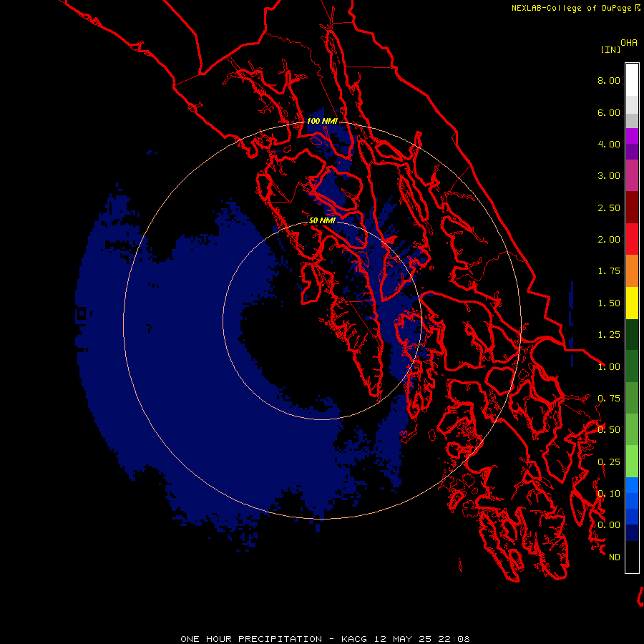The height and width of the screenshot is (644, 644).
Task: Click the light gray legend color band
Action: (632, 104)
